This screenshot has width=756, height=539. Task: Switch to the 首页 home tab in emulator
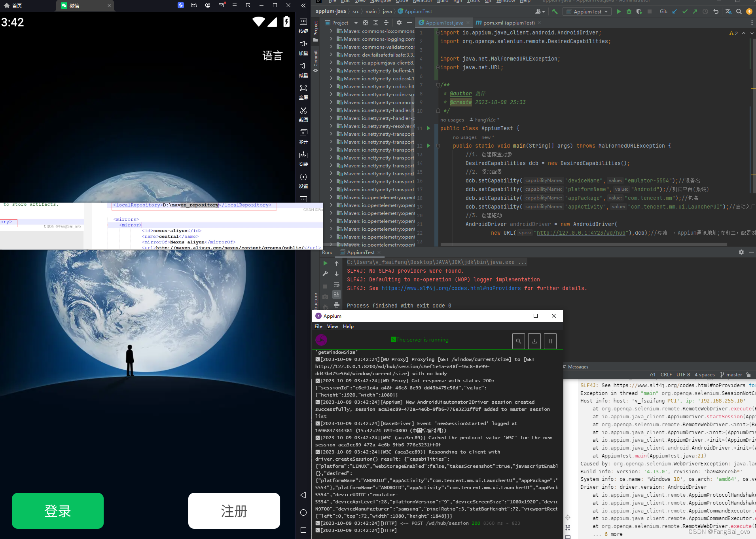pos(13,6)
